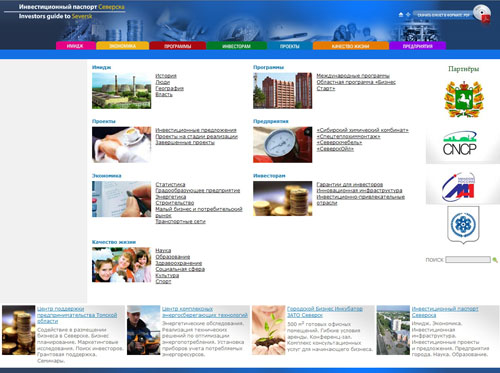Open Гарантии для инвесторов link
This screenshot has width=500, height=373.
349,184
